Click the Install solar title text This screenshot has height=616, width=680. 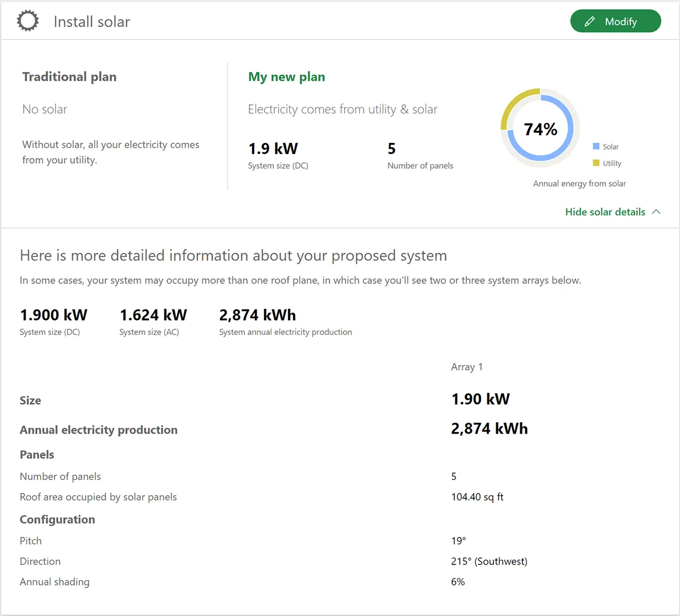click(92, 22)
